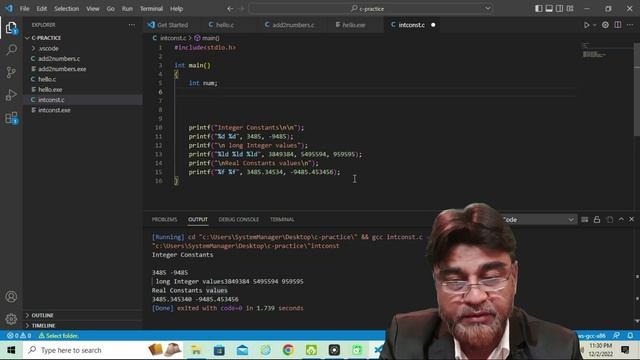Open hello.exe in explorer tree

point(50,89)
